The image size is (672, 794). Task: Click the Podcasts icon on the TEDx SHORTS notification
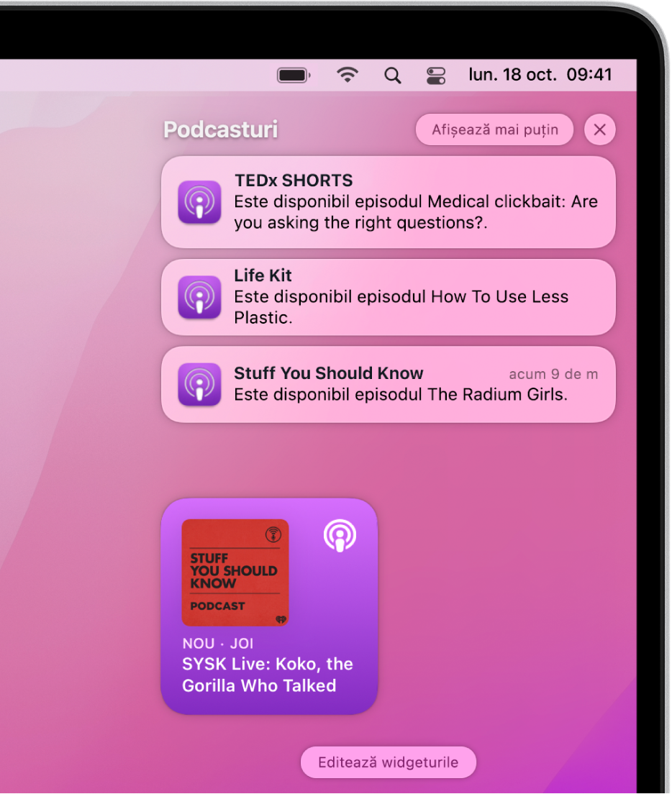[199, 202]
